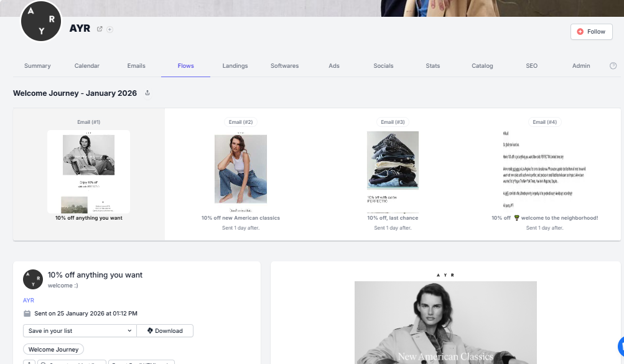Viewport: 624px width, 364px height.
Task: Click the AYR brand logo avatar
Action: pyautogui.click(x=41, y=21)
